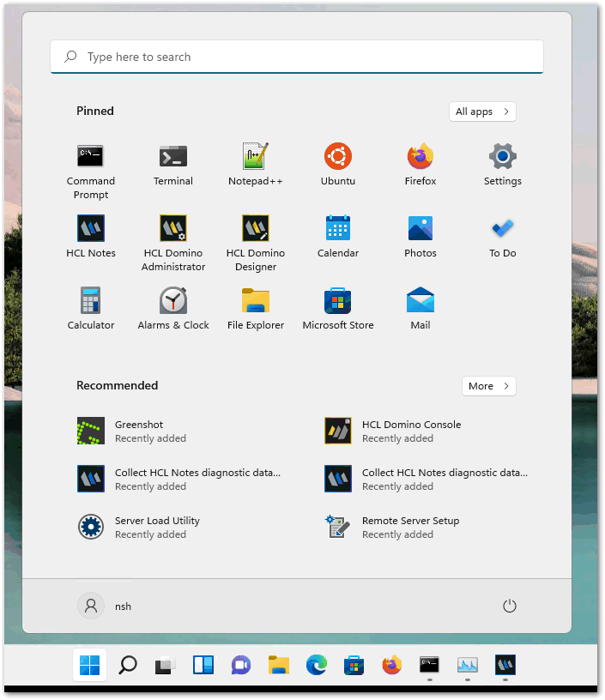
Task: Open Command Prompt from pinned apps
Action: 91,170
